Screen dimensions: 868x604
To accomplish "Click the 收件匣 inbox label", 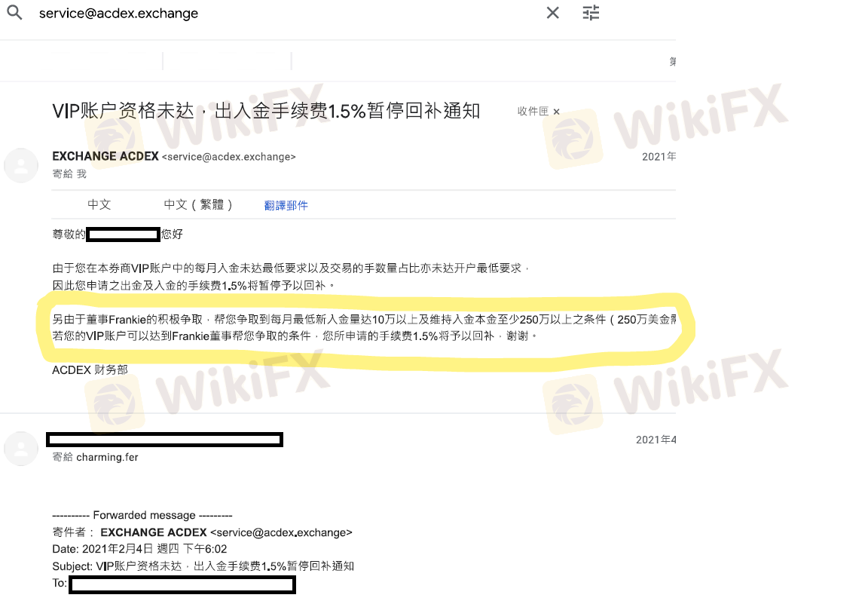I will (x=533, y=112).
